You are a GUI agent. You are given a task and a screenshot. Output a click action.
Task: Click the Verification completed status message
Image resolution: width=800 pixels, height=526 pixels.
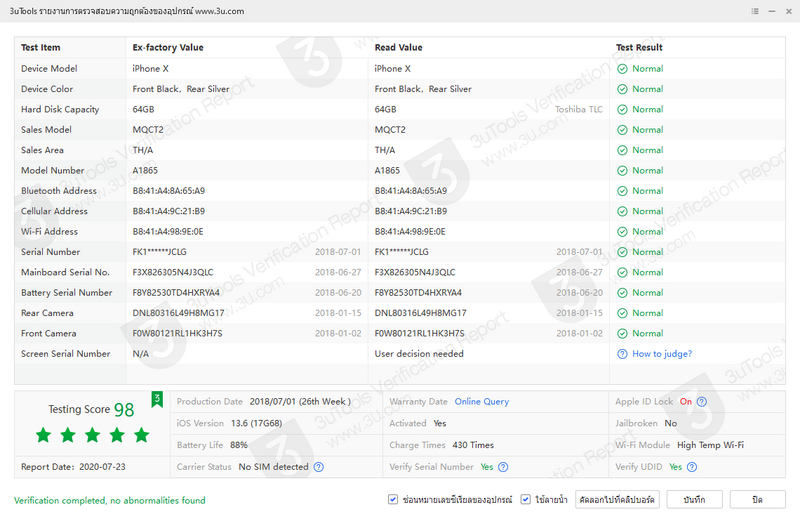click(x=110, y=500)
